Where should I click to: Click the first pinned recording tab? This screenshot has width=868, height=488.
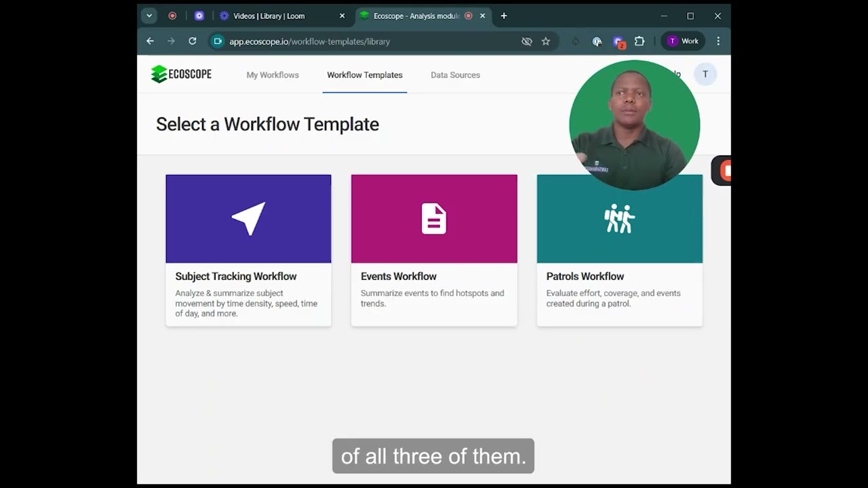tap(172, 16)
